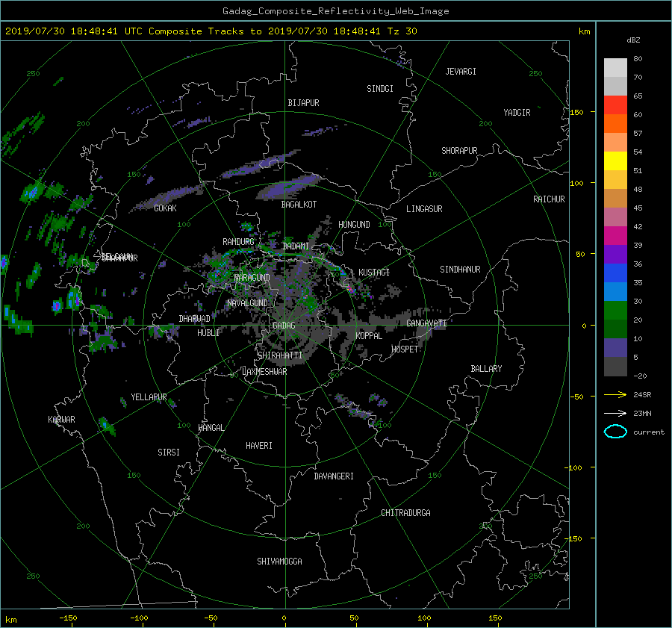Click the BAGALKOT city label
Viewport: 672px width, 628px height.
click(x=299, y=205)
